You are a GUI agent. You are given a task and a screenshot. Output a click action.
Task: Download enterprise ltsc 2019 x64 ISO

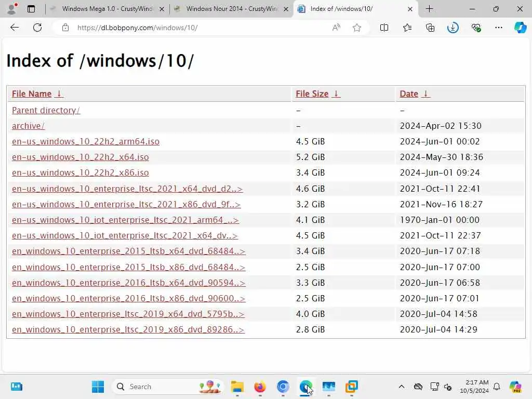tap(128, 314)
